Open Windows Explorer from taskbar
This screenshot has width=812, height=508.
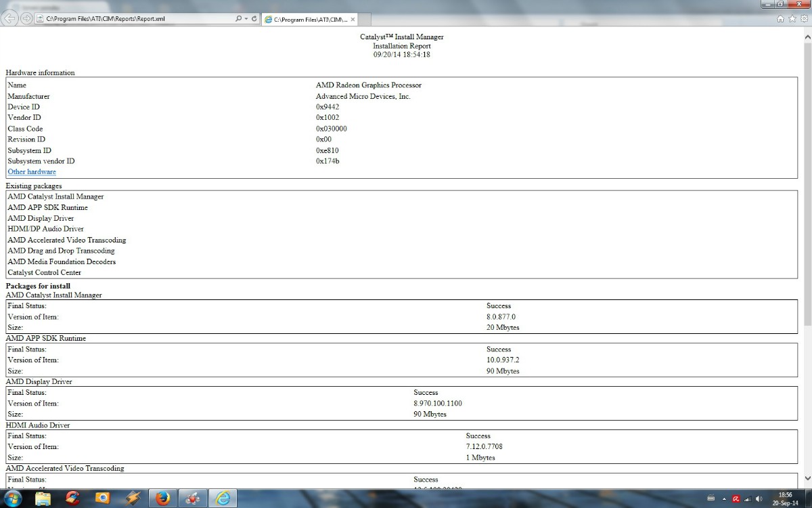coord(43,499)
